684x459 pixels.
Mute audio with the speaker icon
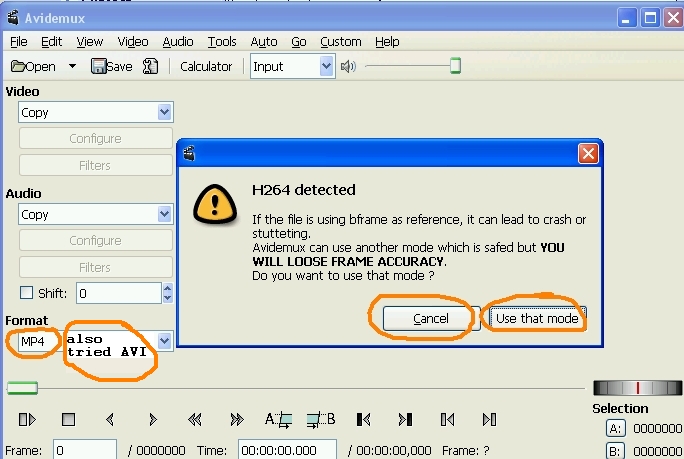pos(348,66)
